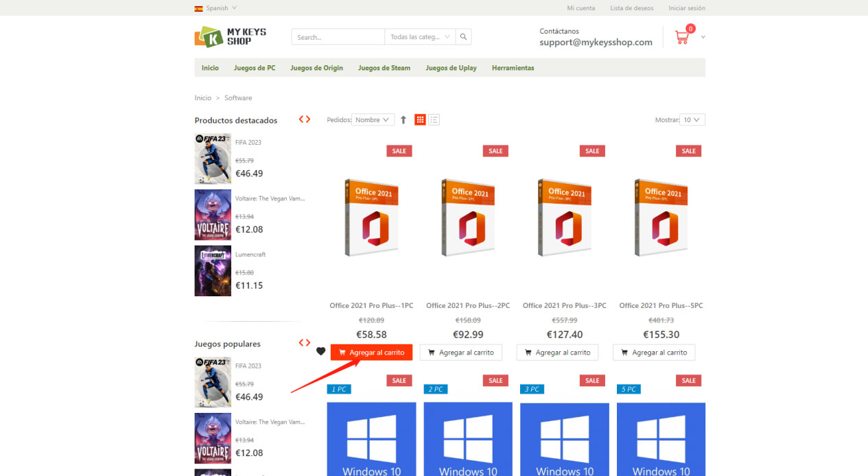Open the FIFA 2023 thumbnail in Productos destacados
This screenshot has height=476, width=868.
(x=213, y=158)
